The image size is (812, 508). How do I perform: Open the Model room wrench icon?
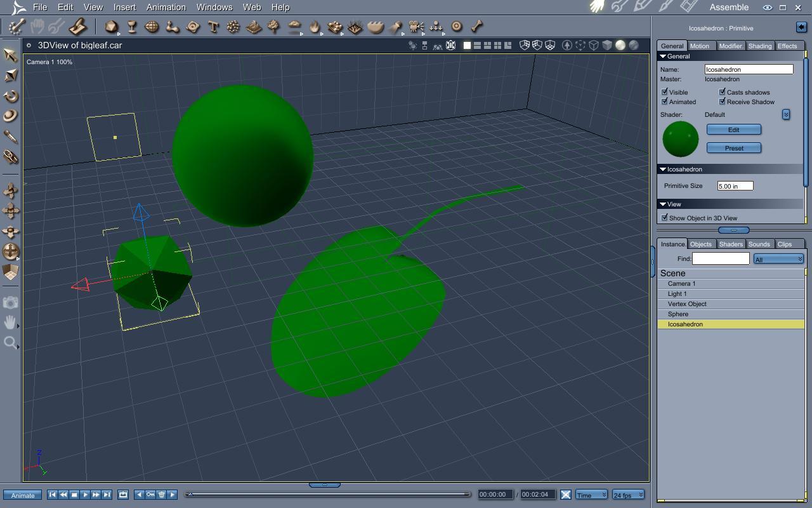tap(620, 7)
